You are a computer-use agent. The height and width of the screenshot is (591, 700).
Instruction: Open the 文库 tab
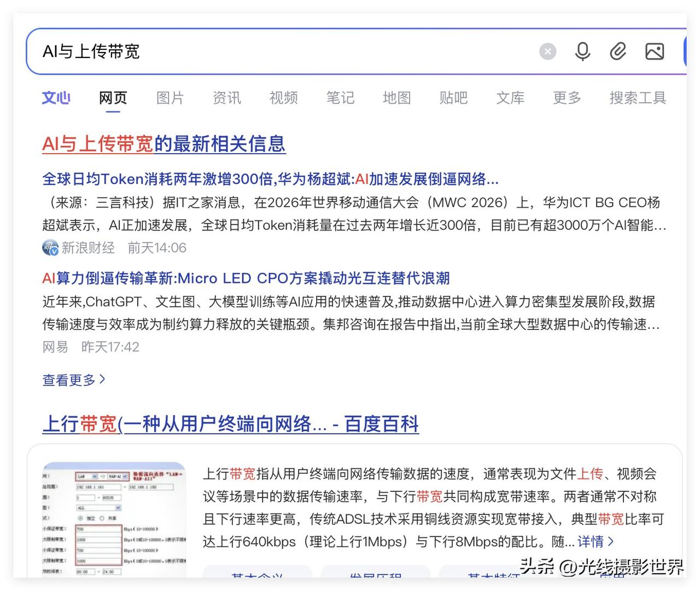(510, 98)
